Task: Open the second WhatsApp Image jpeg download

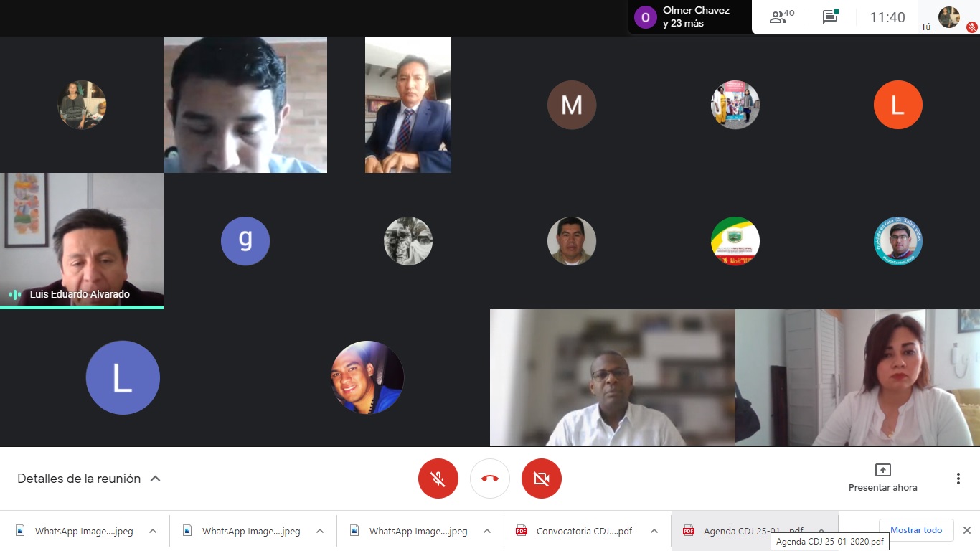Action: (242, 531)
